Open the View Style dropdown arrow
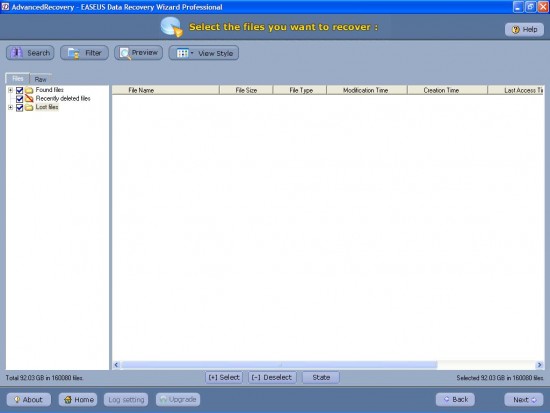 coord(192,53)
